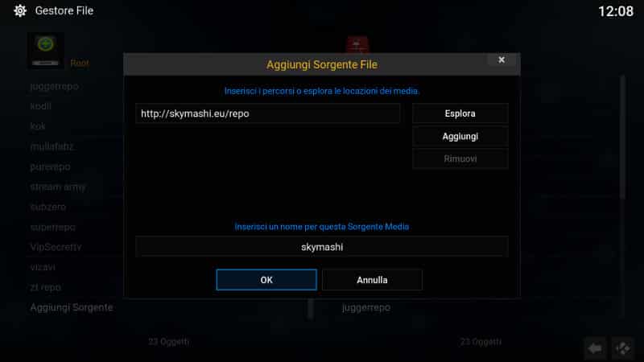Click the Rimuovi button
644x362 pixels.
point(460,158)
